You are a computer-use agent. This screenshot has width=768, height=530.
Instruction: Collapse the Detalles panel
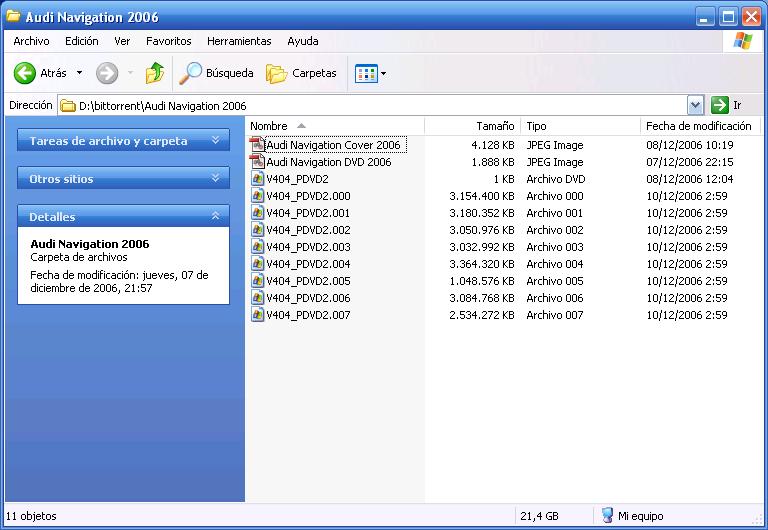215,216
